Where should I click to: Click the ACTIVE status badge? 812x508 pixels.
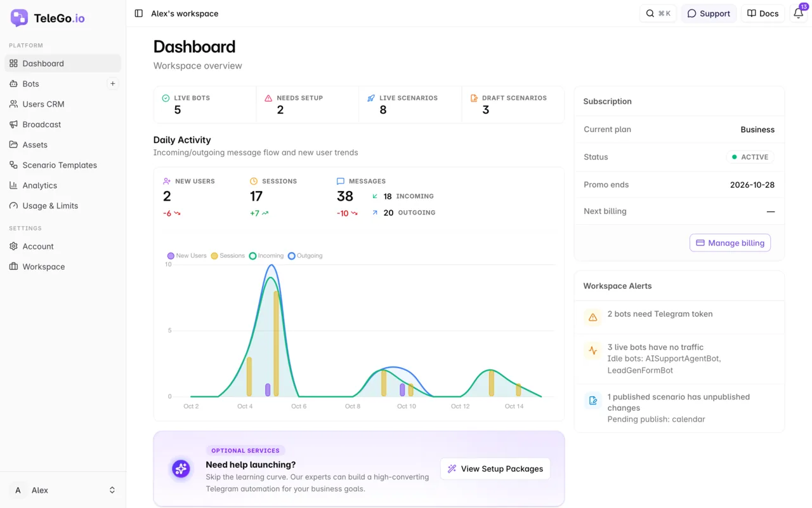pyautogui.click(x=750, y=157)
